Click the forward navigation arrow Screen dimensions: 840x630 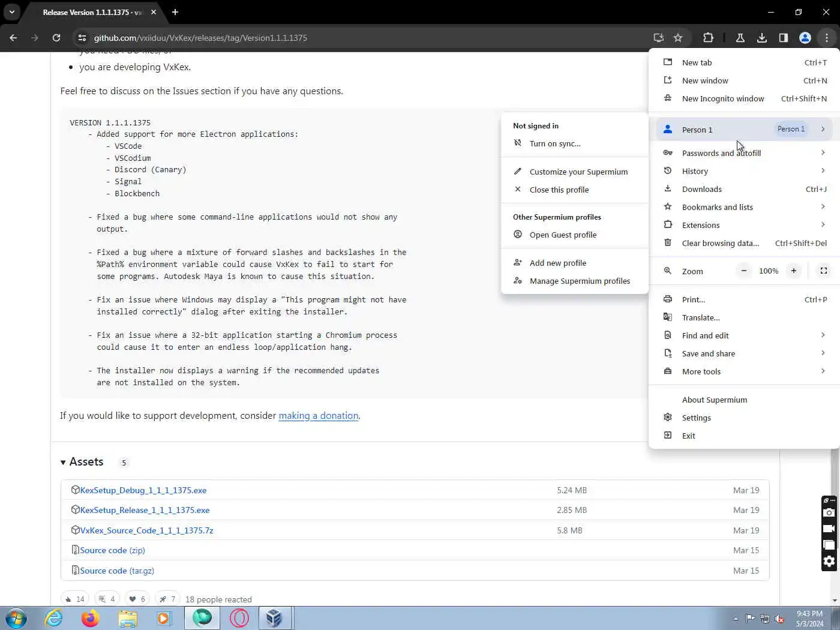(35, 38)
